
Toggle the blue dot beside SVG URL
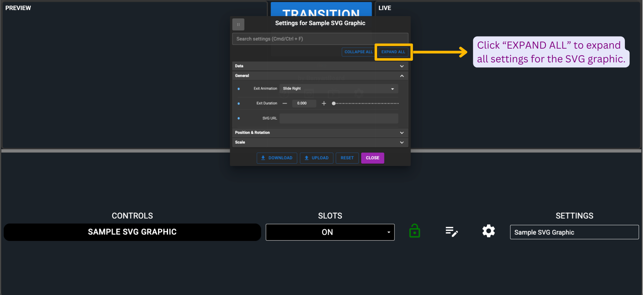238,118
